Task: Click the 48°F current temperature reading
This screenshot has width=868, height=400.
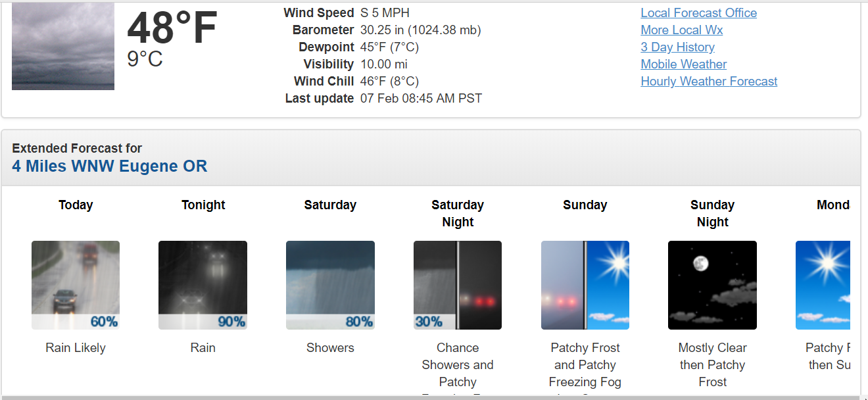Action: click(x=172, y=29)
